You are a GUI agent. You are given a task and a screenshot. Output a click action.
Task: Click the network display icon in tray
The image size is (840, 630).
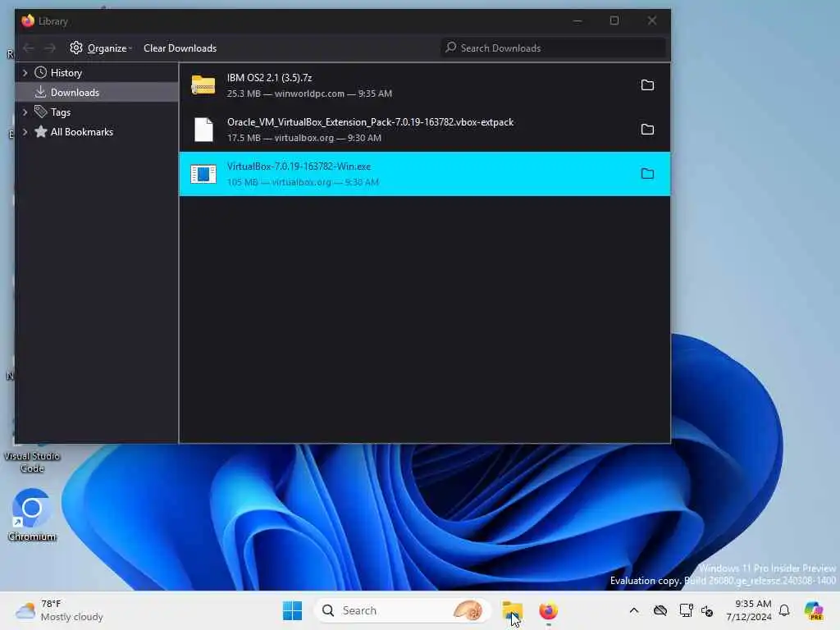(686, 610)
